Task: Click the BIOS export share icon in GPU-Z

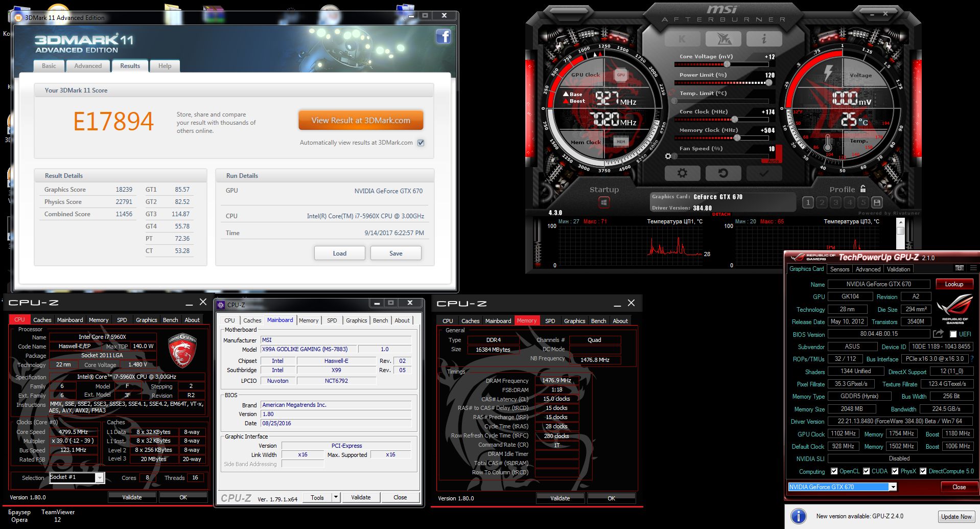Action: tap(938, 334)
